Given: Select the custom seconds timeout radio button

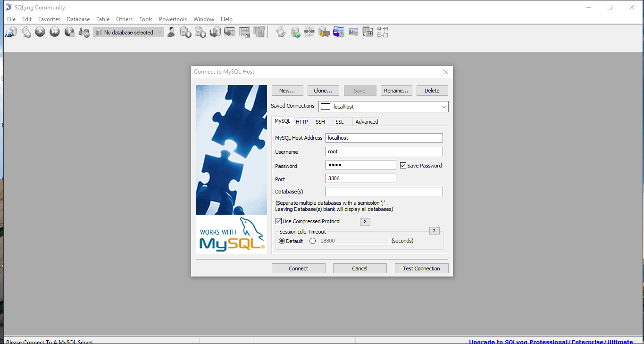Looking at the screenshot, I should [x=312, y=241].
